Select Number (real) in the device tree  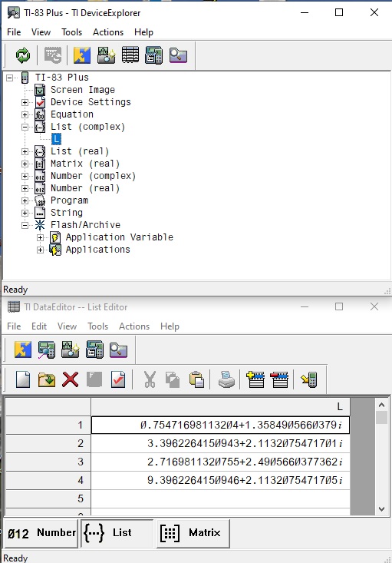(x=85, y=188)
